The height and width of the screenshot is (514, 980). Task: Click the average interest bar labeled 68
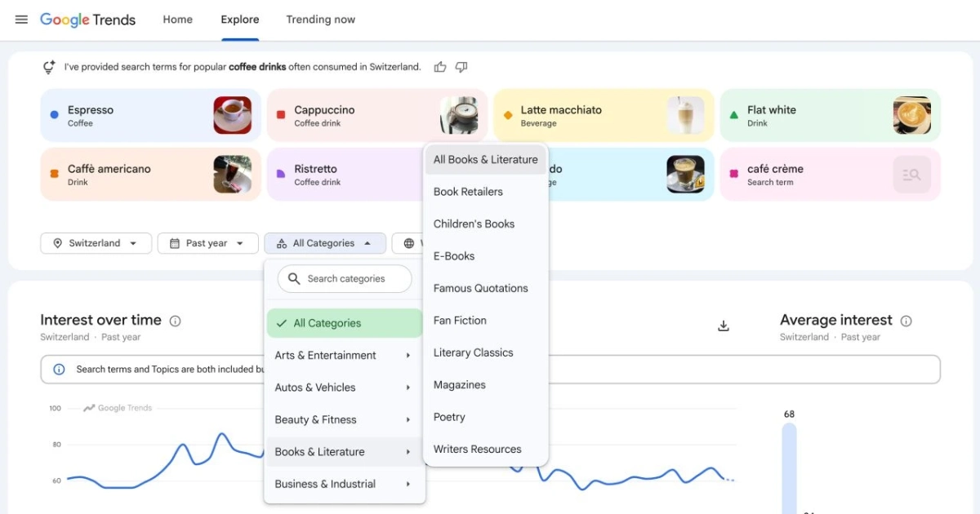tap(789, 468)
